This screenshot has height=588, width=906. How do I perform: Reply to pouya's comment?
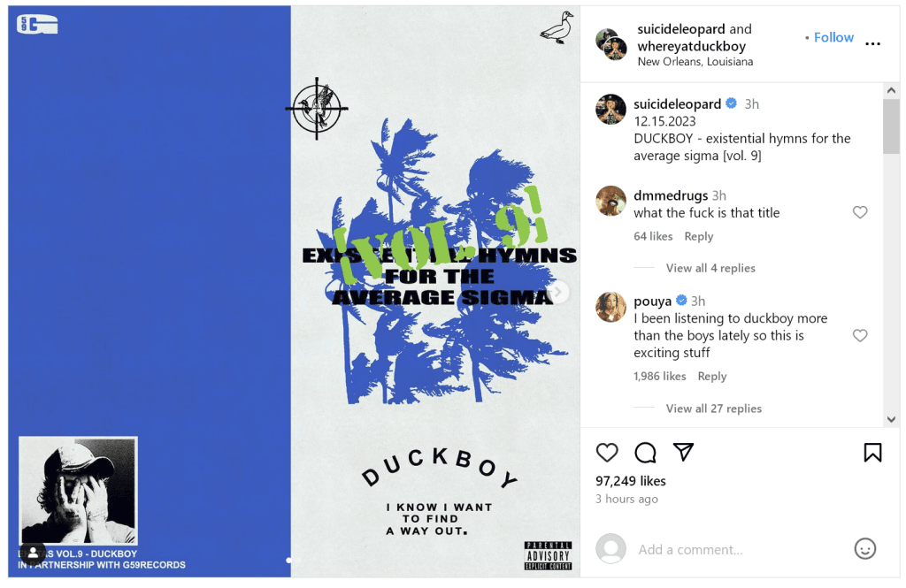click(712, 376)
